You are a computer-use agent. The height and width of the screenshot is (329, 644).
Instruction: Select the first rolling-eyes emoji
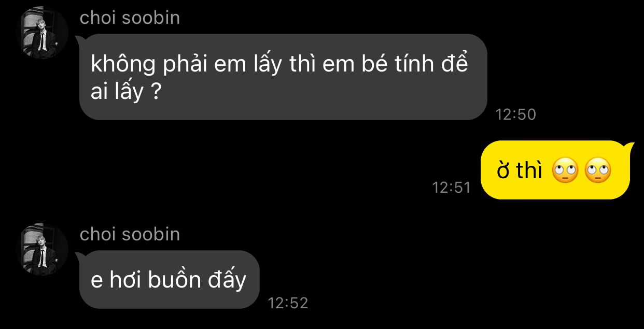coord(565,170)
